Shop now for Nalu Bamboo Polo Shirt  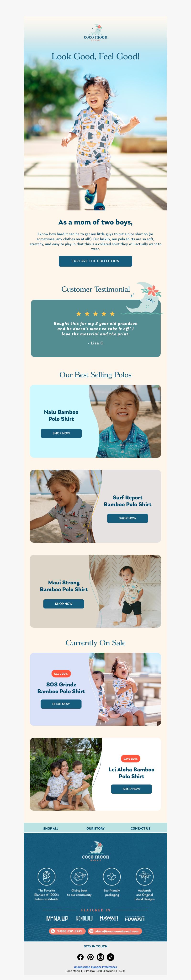[x=61, y=433]
